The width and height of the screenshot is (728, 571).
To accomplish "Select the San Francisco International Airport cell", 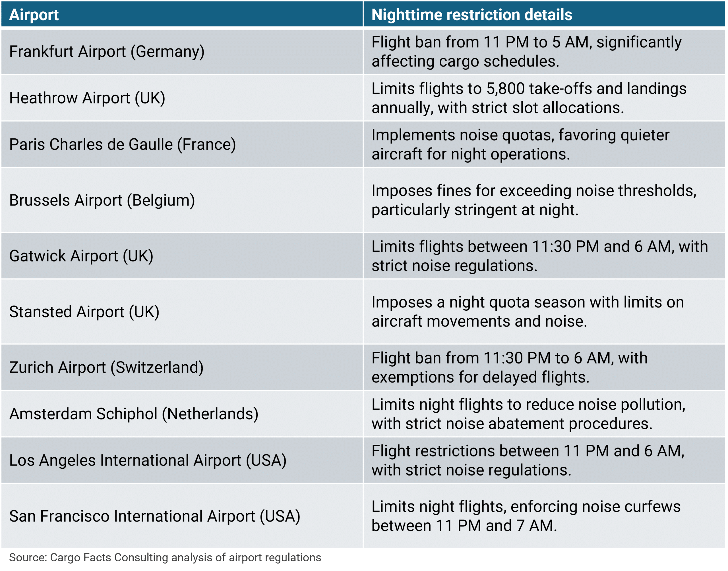I will pos(182,516).
